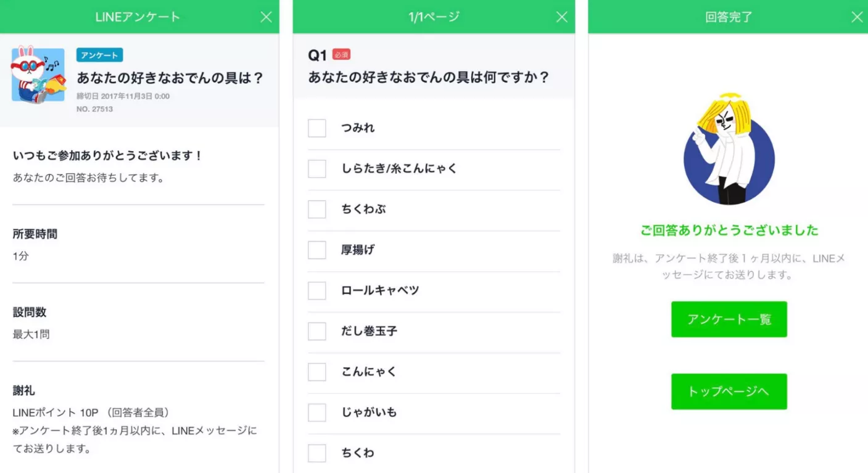This screenshot has width=868, height=473.
Task: Click the ご回答ありがとうございました message
Action: coord(729,231)
